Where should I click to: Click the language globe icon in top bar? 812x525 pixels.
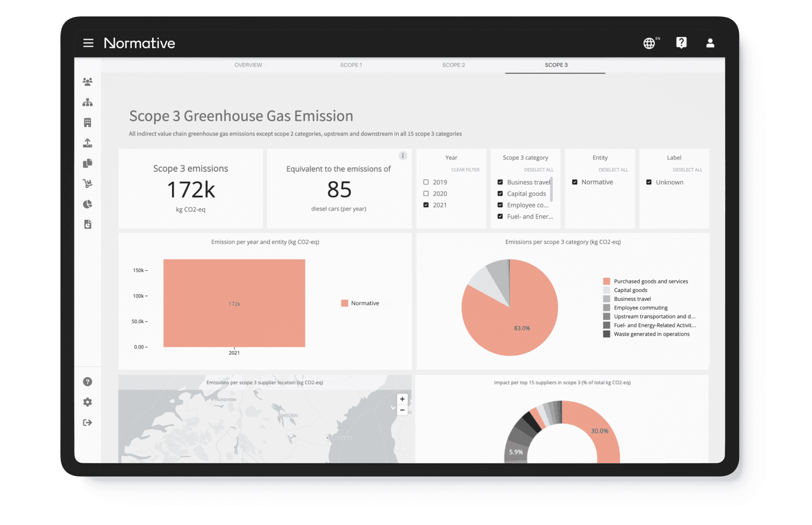point(649,43)
